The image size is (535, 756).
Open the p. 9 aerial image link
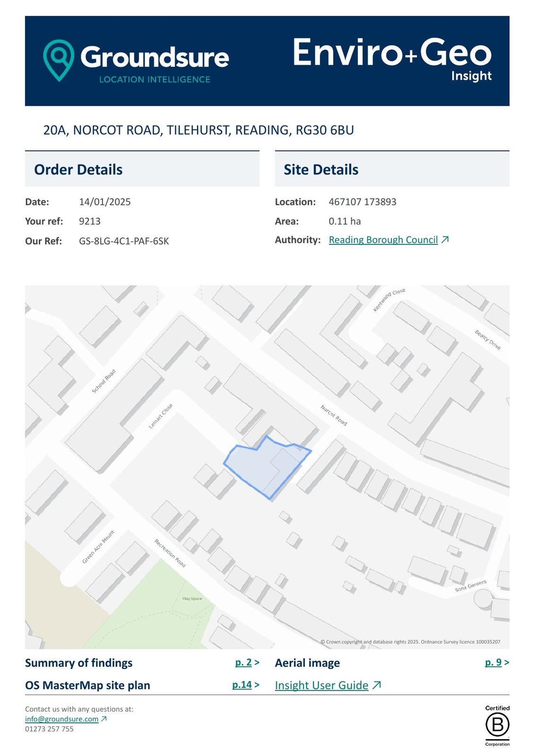point(493,662)
